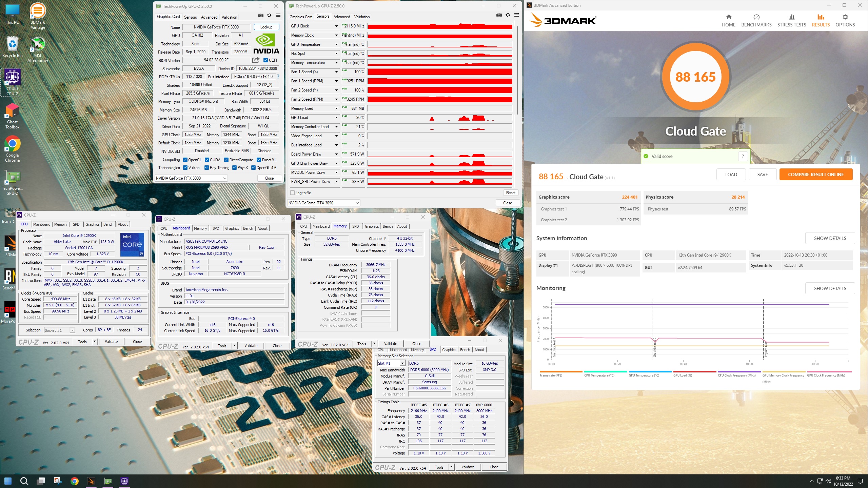Open hamburger menu in GPU-Z Graphics Card window
Viewport: 868px width, 488px height.
point(278,15)
